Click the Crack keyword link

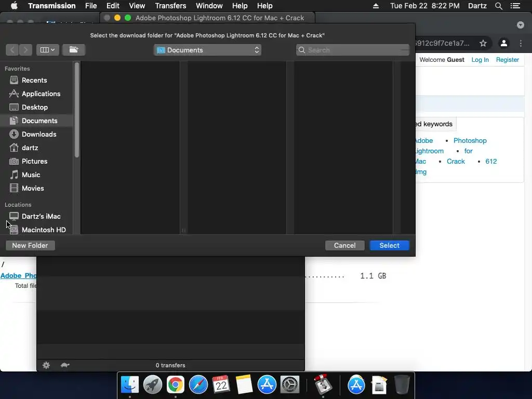tap(456, 161)
